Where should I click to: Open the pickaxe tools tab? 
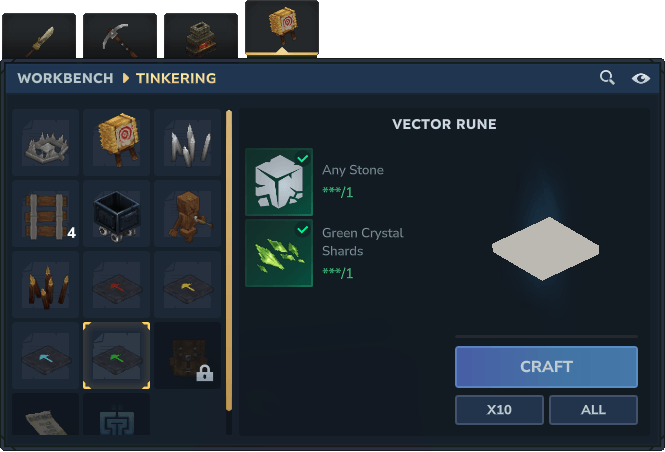120,36
